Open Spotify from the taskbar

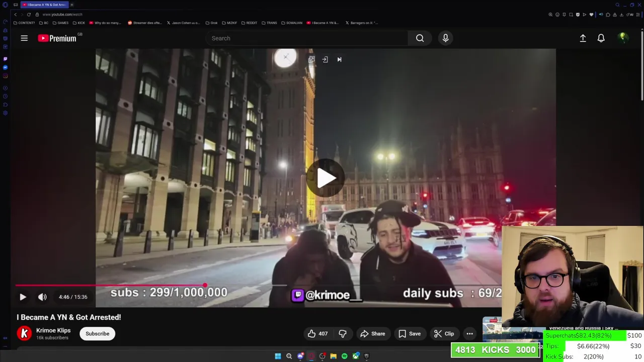point(344,356)
